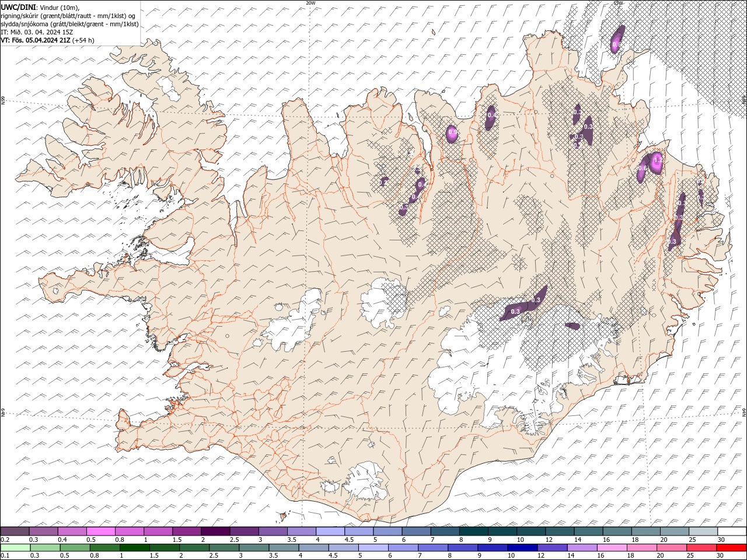Pick the bright pink 0.5–0.8 snow swatch
747x560 pixels.
[x=101, y=531]
